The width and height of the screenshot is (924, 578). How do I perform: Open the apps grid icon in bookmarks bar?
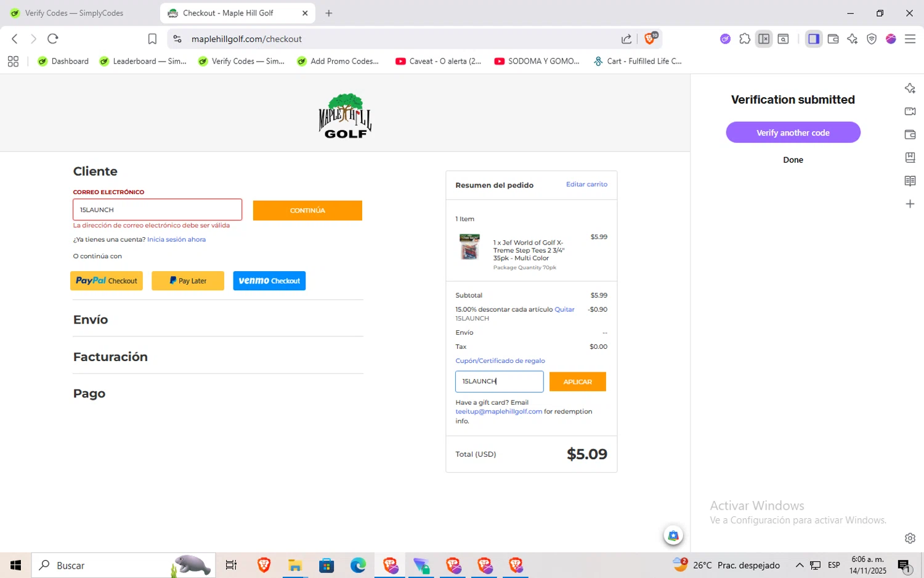[13, 61]
